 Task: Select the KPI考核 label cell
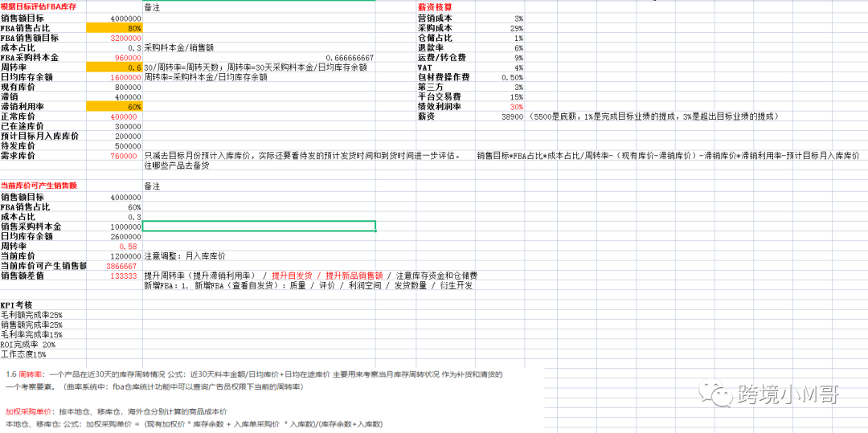tap(18, 305)
